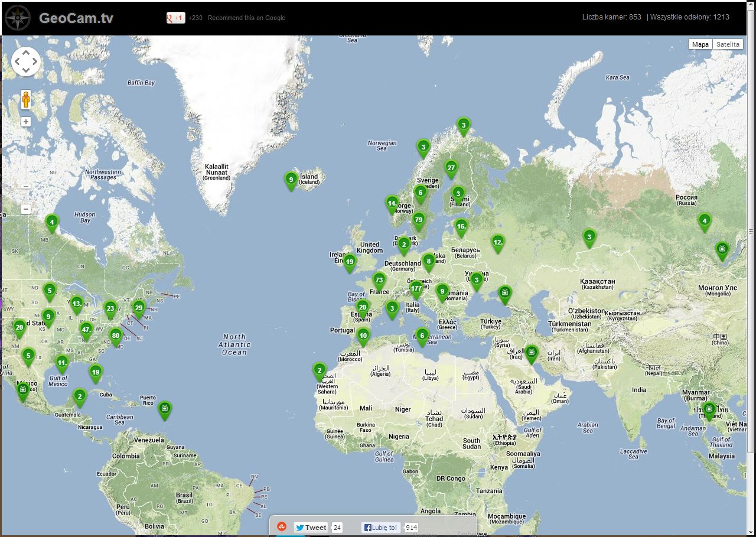Click the Google +1 button
This screenshot has height=537, width=756.
176,18
